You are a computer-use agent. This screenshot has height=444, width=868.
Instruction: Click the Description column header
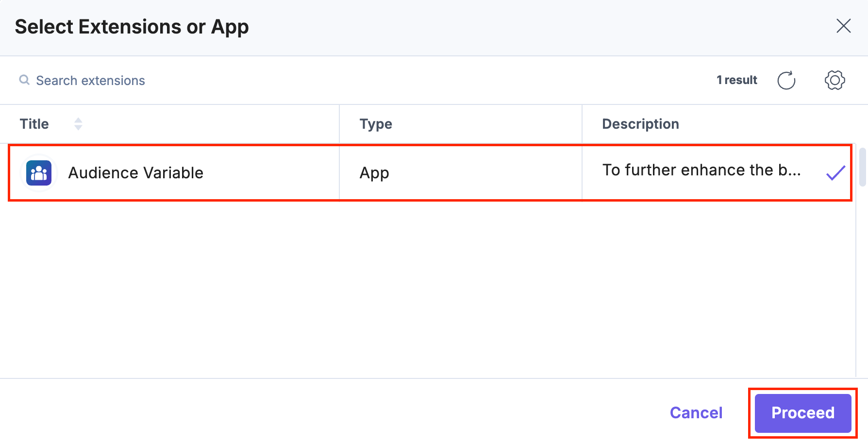point(640,124)
